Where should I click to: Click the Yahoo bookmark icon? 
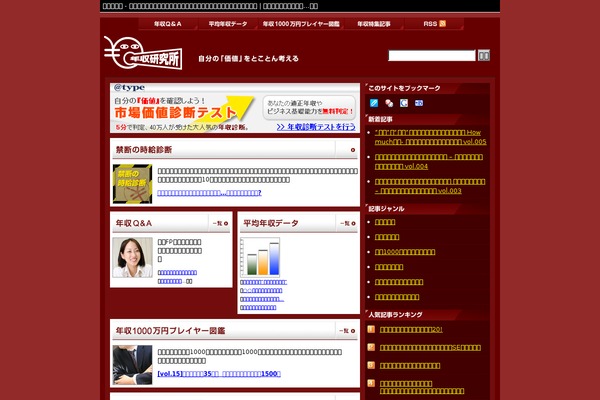tap(419, 103)
